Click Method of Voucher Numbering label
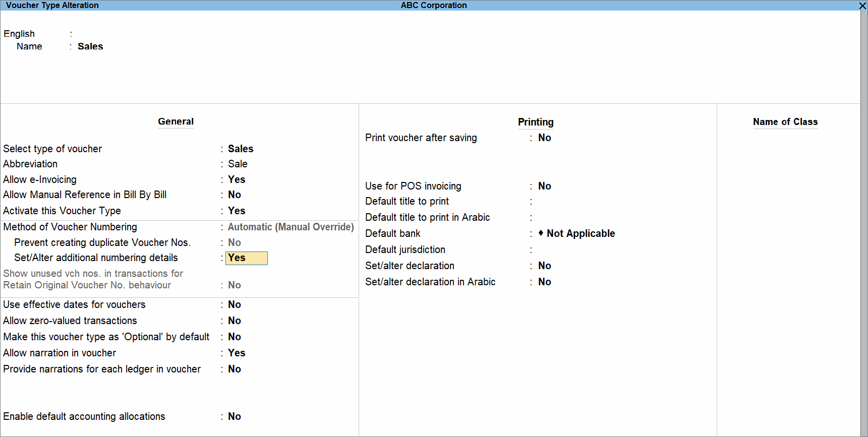 70,227
